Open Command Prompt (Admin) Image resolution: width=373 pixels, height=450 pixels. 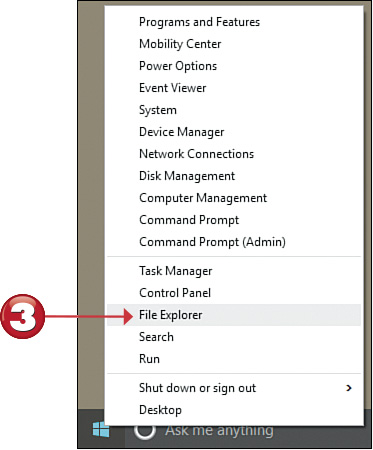click(x=233, y=242)
